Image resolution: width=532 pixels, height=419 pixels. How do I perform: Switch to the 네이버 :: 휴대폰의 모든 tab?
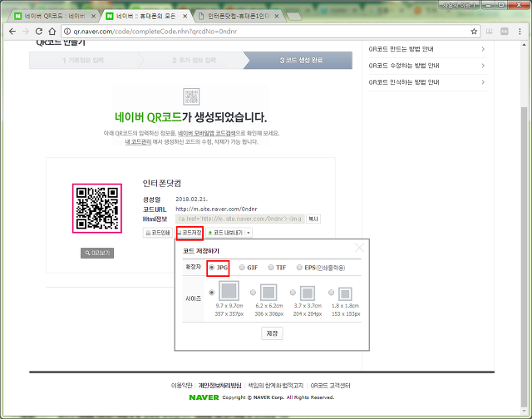pos(146,16)
